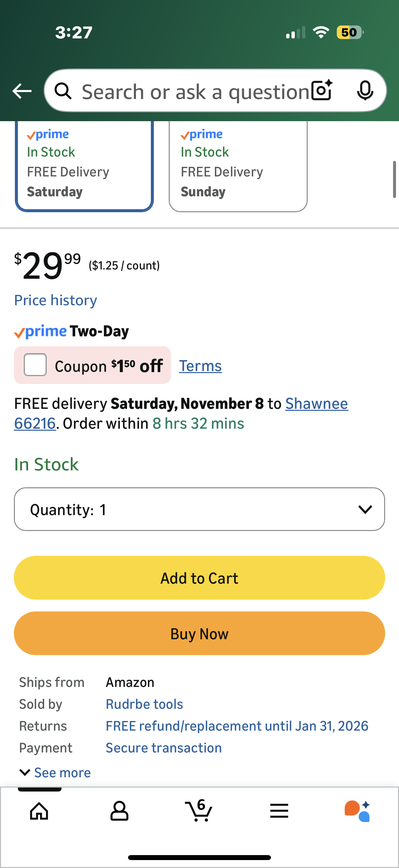Check the $1.50 off coupon checkbox

35,364
